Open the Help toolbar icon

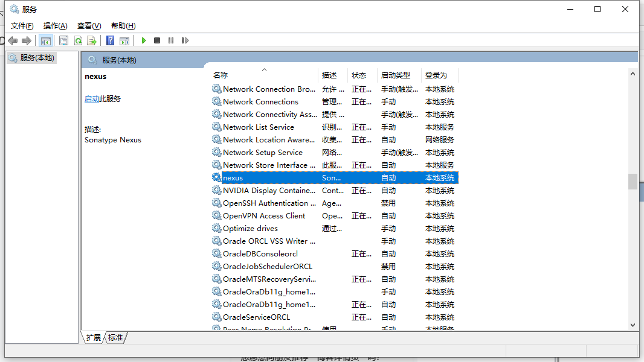(x=110, y=40)
